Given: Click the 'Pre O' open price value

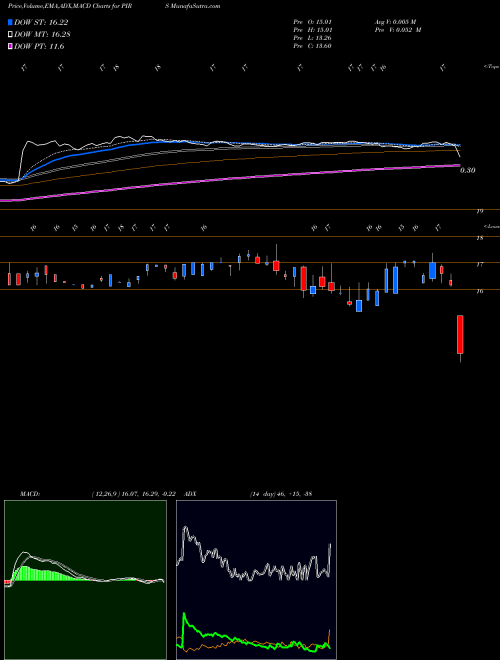Looking at the screenshot, I should (323, 22).
